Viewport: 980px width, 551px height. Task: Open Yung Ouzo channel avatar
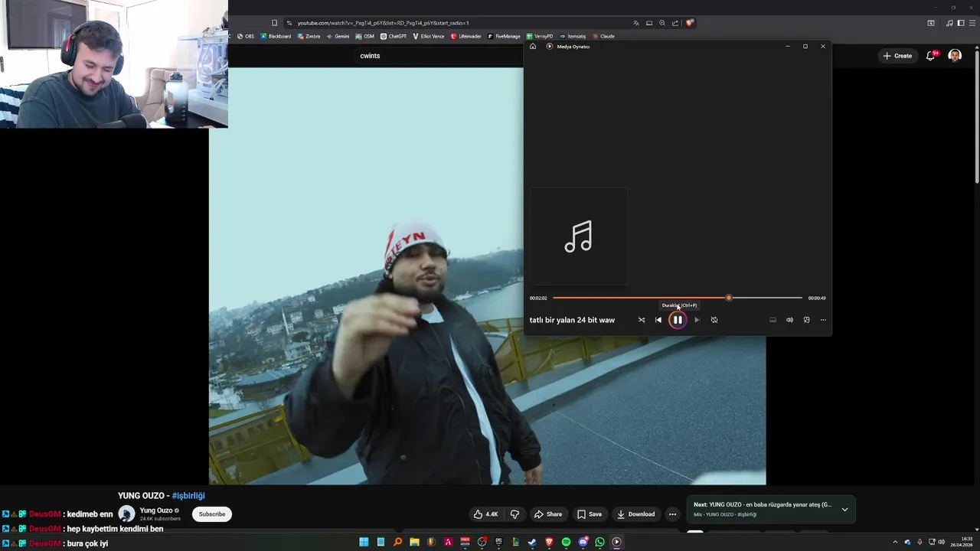tap(126, 514)
